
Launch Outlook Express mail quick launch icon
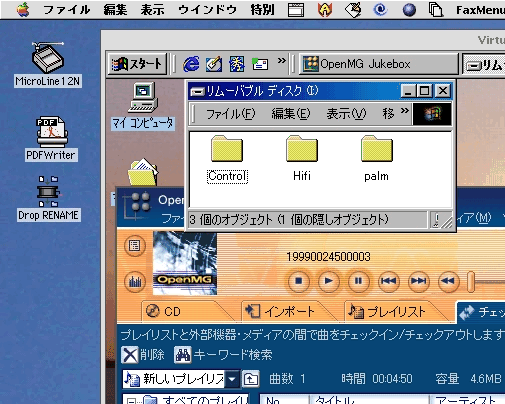click(260, 64)
